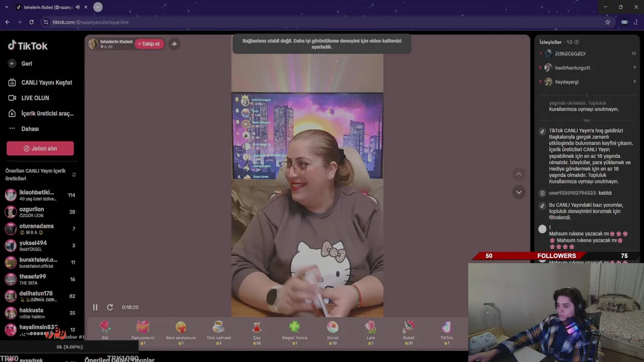Viewport: 644px width, 362px height.
Task: Send the Seni seviyorum gift
Action: coord(181,332)
